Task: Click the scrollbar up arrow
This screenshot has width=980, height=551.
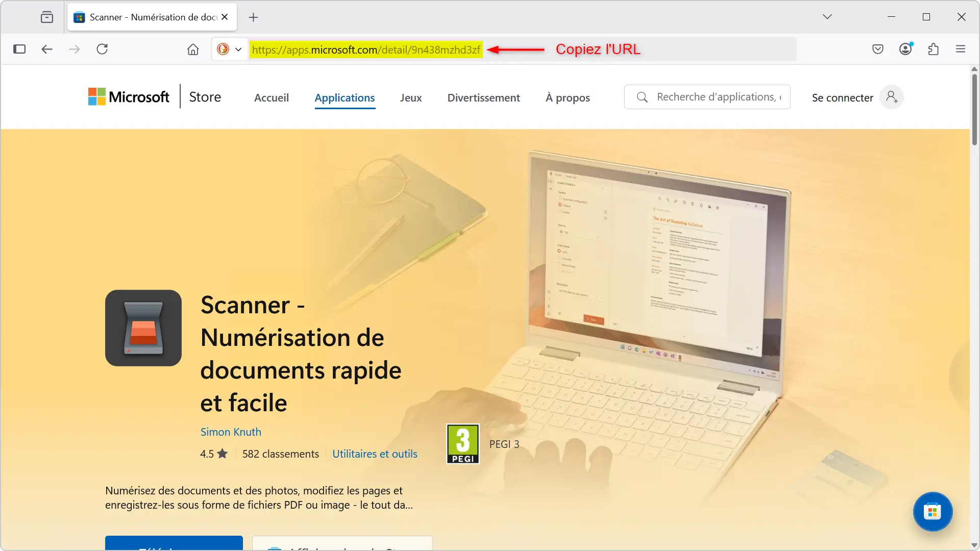Action: point(974,69)
